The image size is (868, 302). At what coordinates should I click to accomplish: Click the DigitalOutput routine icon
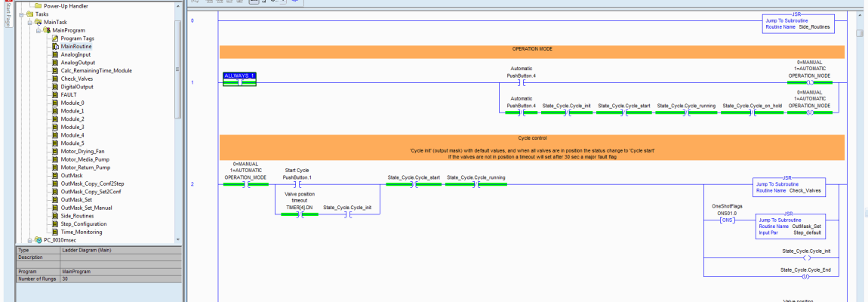point(55,86)
